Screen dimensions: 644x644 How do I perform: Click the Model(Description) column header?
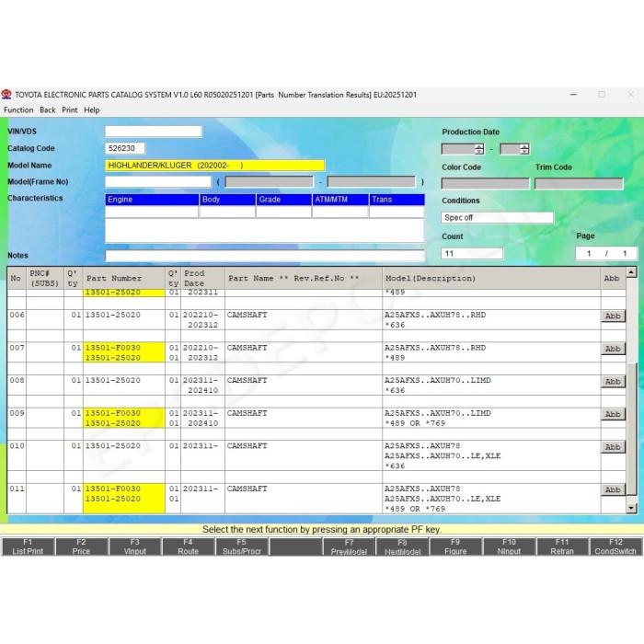point(491,279)
